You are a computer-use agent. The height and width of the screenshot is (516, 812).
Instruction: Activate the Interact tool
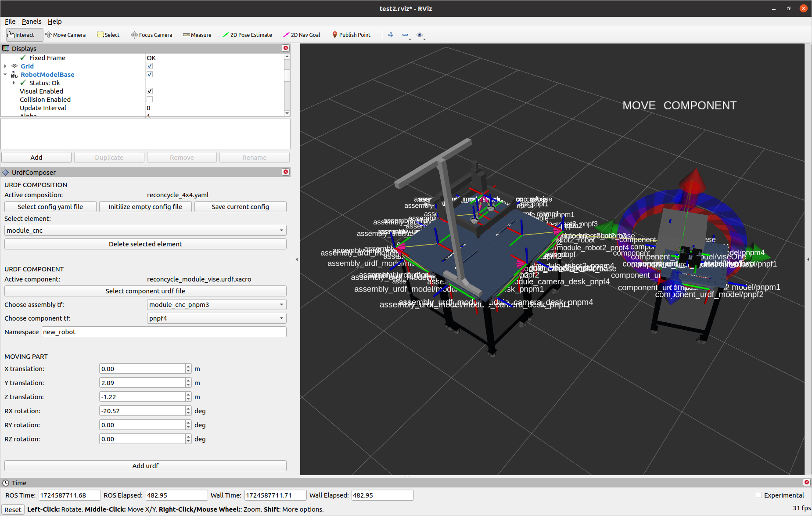pos(24,35)
